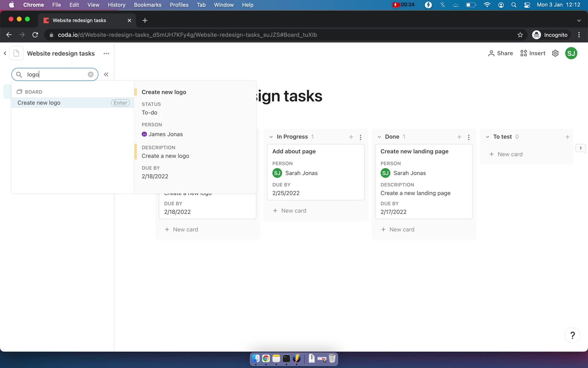Add card to To test column with plus icon
The image size is (588, 368).
(567, 137)
